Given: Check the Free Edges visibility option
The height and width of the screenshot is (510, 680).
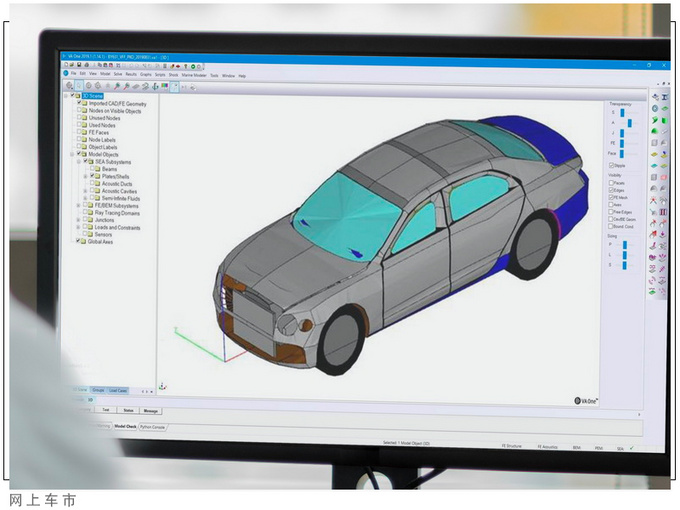Looking at the screenshot, I should pos(609,211).
